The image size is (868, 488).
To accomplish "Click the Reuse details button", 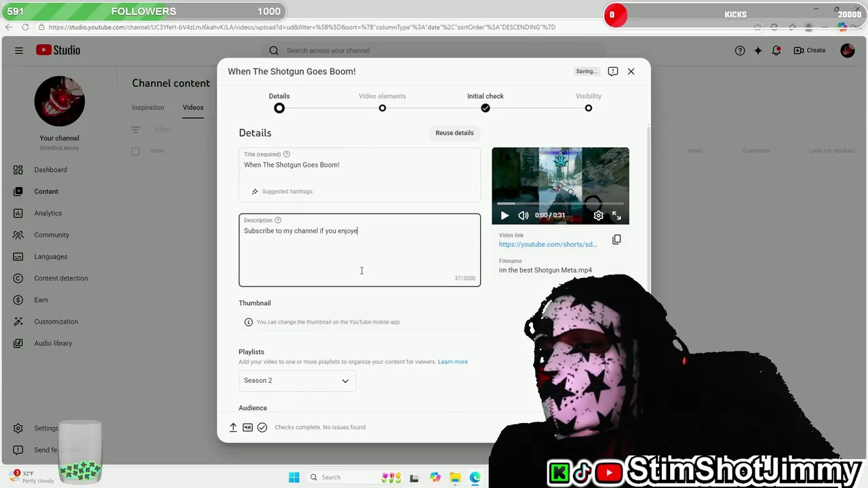I will (454, 133).
